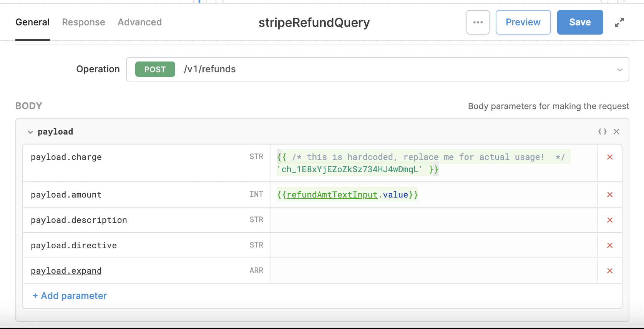The width and height of the screenshot is (644, 329).
Task: Select the payload.expand parameter name
Action: click(66, 271)
